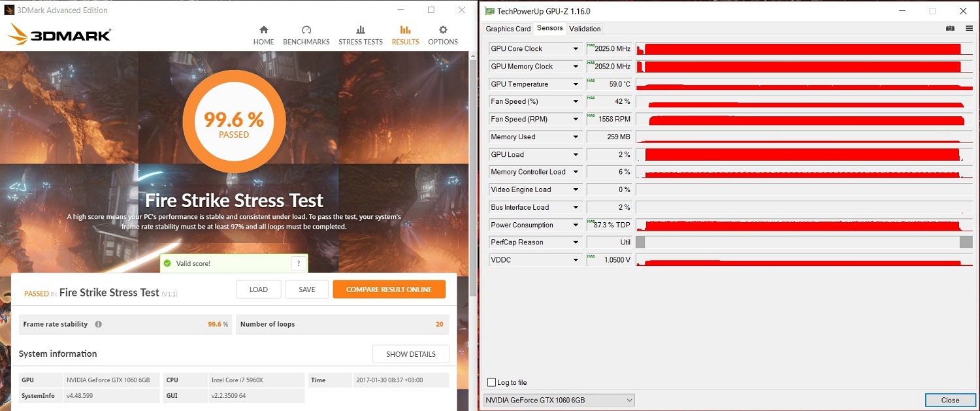Click Memory Used value 259 MB

click(x=610, y=137)
